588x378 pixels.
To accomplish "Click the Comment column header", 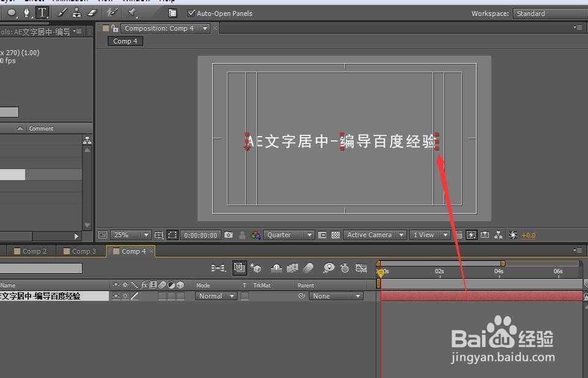I will pyautogui.click(x=41, y=129).
